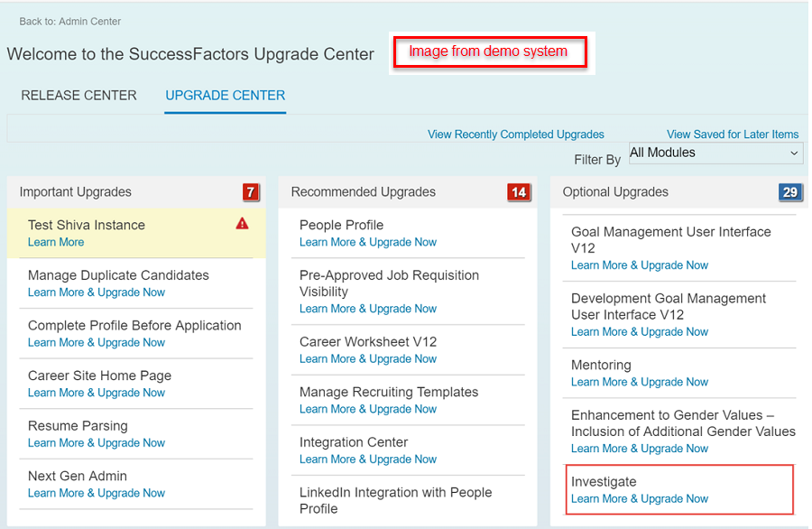Image resolution: width=812 pixels, height=529 pixels.
Task: Select the Manage Recruiting Templates title
Action: point(389,392)
